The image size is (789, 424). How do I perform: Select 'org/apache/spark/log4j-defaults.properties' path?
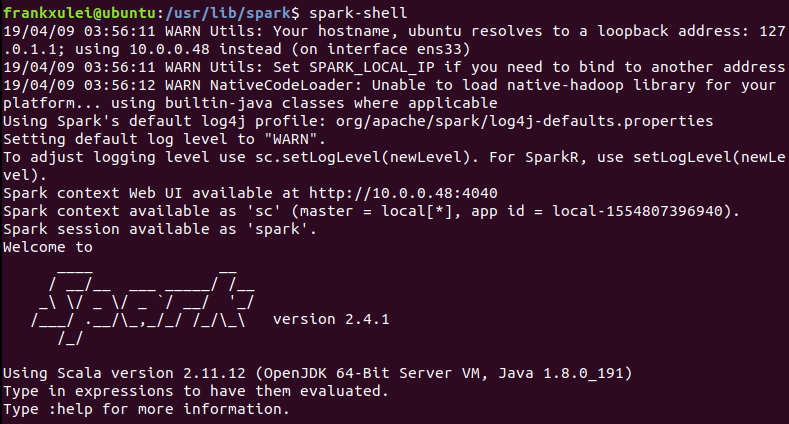[524, 121]
